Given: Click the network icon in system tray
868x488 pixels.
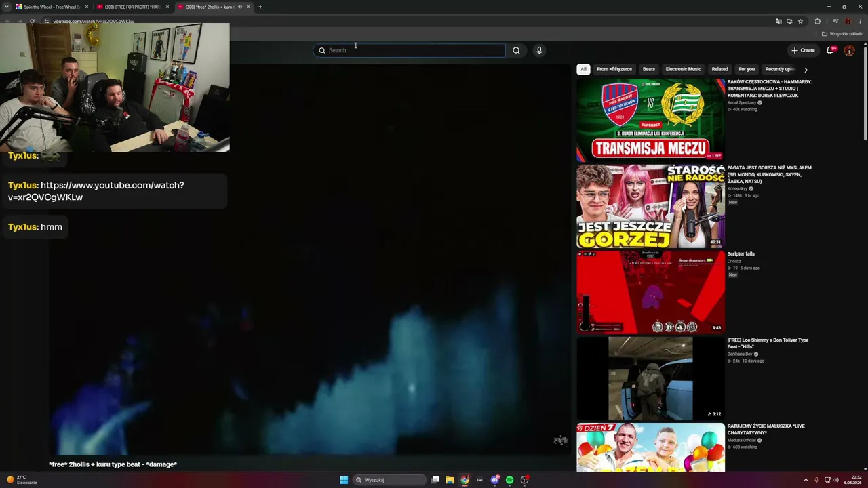Looking at the screenshot, I should pos(827,480).
